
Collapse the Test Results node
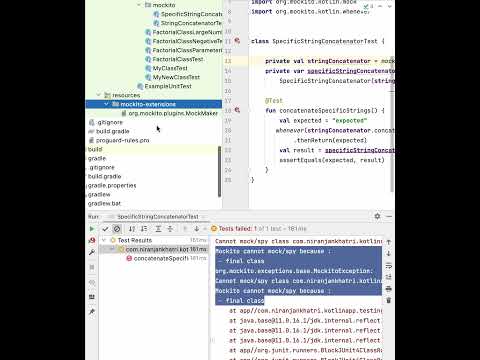coord(104,240)
